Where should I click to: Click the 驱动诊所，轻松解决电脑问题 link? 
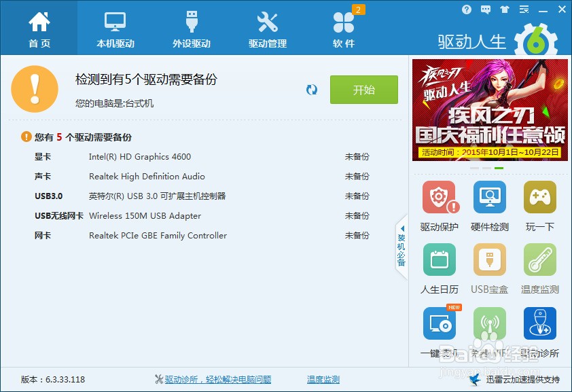(218, 380)
